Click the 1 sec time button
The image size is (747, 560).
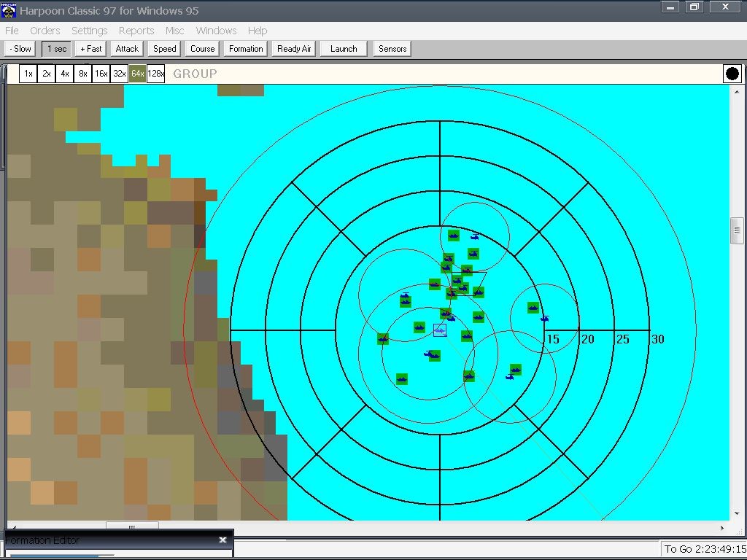pos(57,49)
